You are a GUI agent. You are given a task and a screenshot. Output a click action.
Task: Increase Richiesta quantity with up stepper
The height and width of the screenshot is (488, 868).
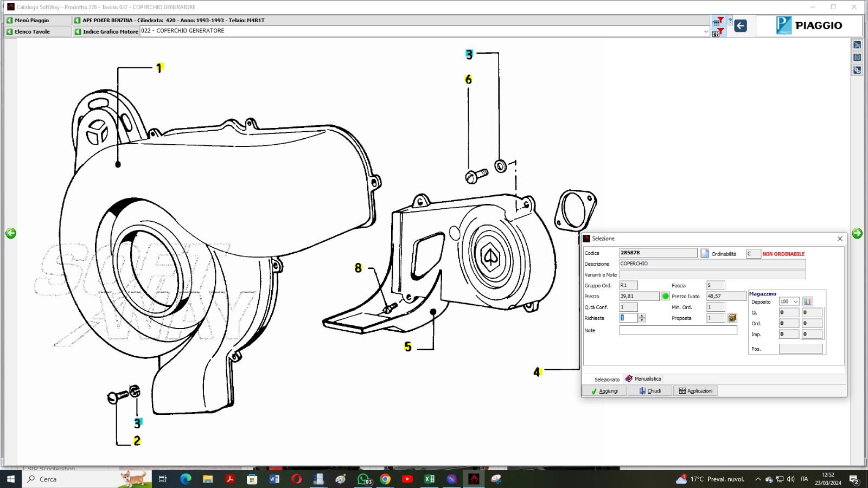pos(642,316)
